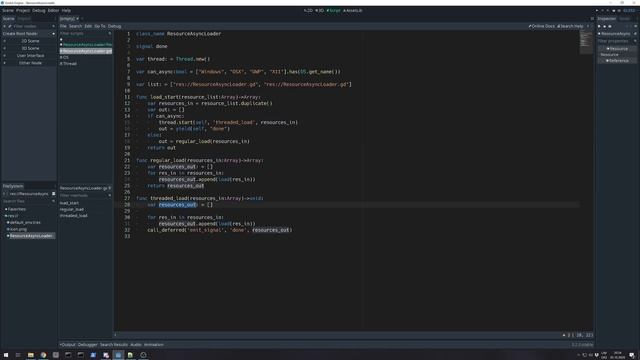The height and width of the screenshot is (360, 640).
Task: Select the FileSystem dock tab
Action: point(13,186)
